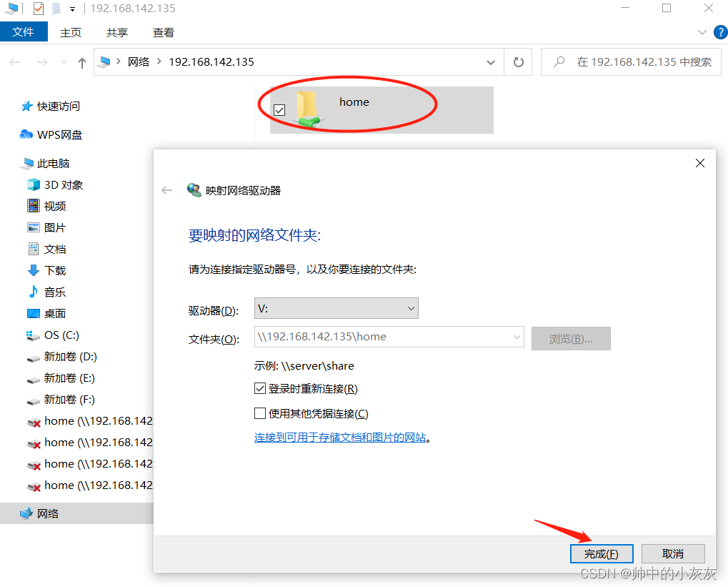Open the 文件 menu
728x587 pixels.
pos(24,32)
